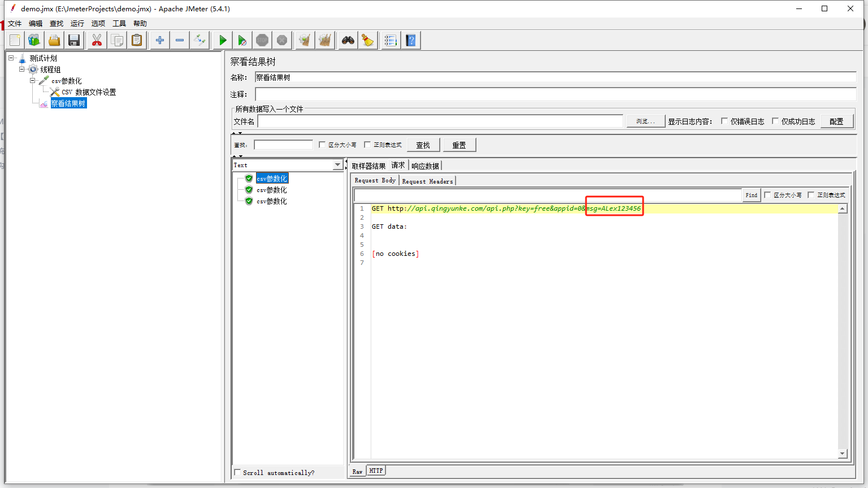Screen dimensions: 868x488
Task: Open Help with question mark icon
Action: 411,40
